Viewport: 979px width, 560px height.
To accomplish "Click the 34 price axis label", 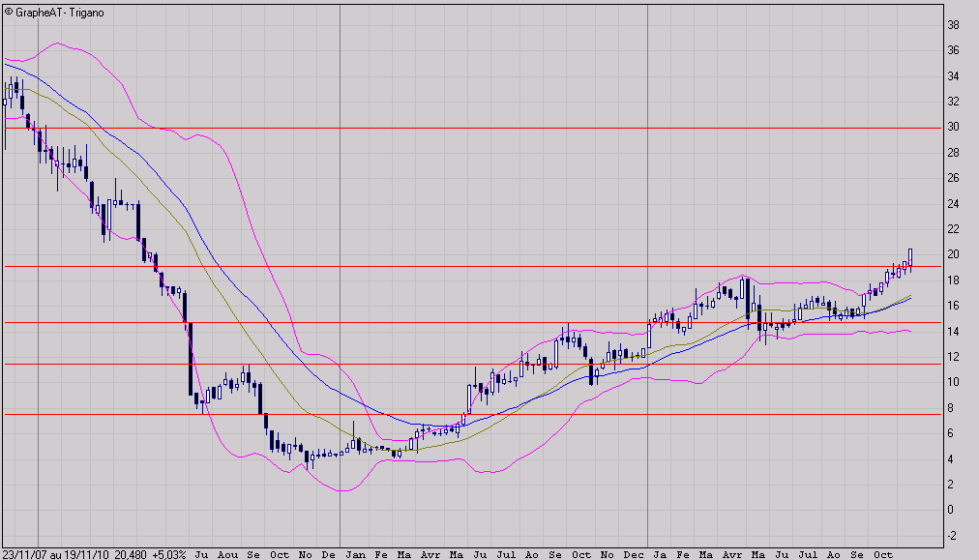I will point(954,76).
